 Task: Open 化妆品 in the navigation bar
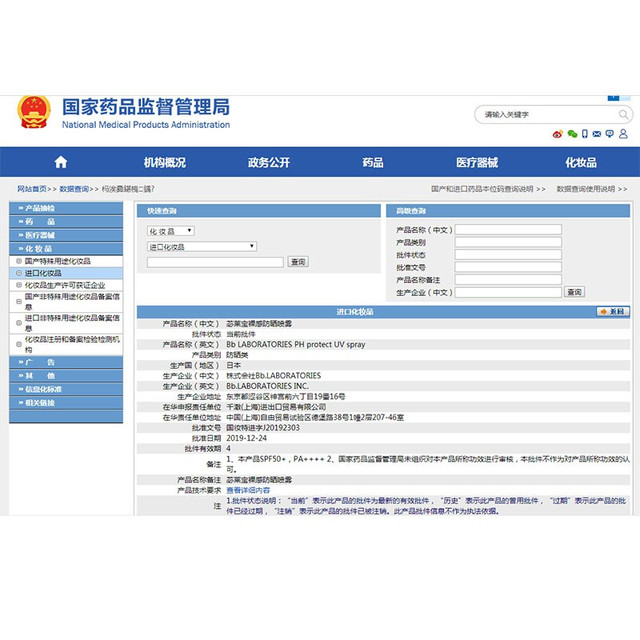581,162
